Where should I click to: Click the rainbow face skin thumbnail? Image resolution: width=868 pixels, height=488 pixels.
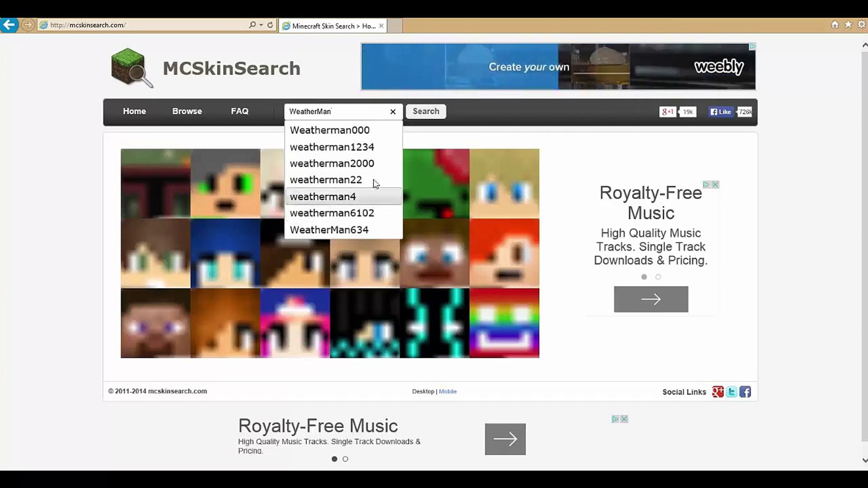tap(504, 323)
